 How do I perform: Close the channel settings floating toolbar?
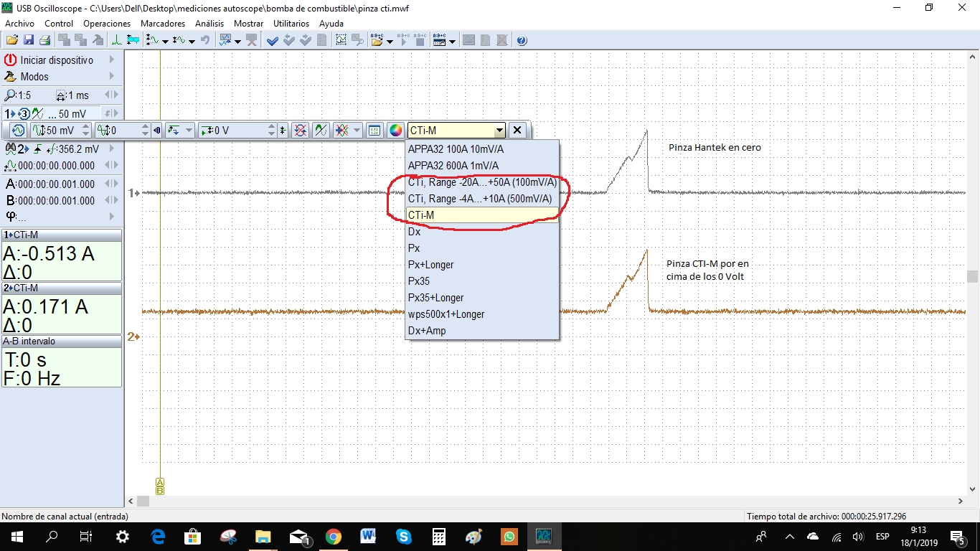[x=517, y=131]
